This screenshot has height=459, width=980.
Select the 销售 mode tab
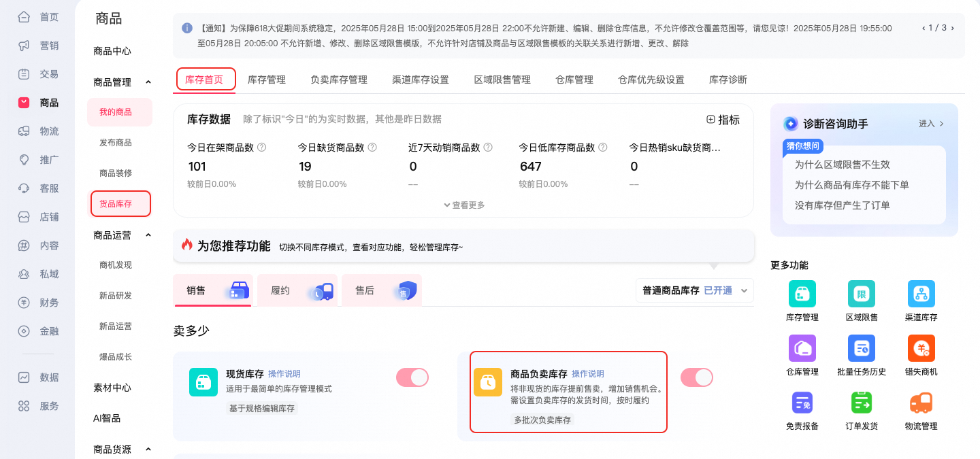[213, 290]
